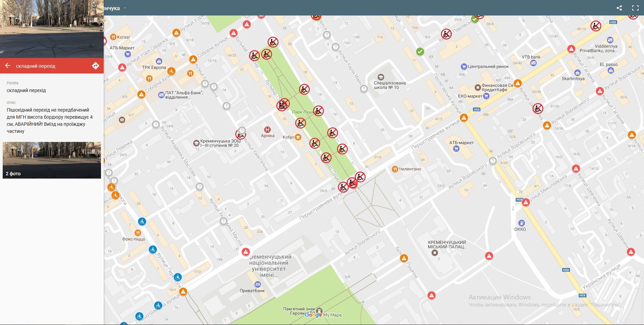Select the VTB bank icon

coord(533,63)
